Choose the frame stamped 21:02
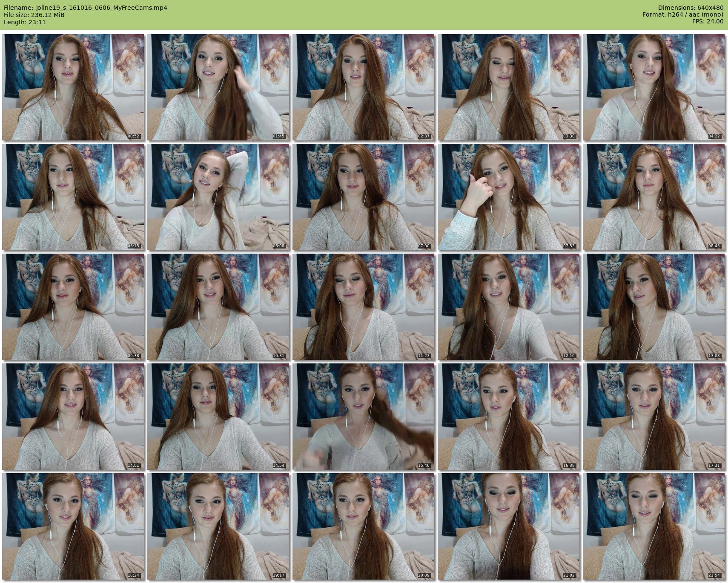This screenshot has height=583, width=728. (509, 526)
